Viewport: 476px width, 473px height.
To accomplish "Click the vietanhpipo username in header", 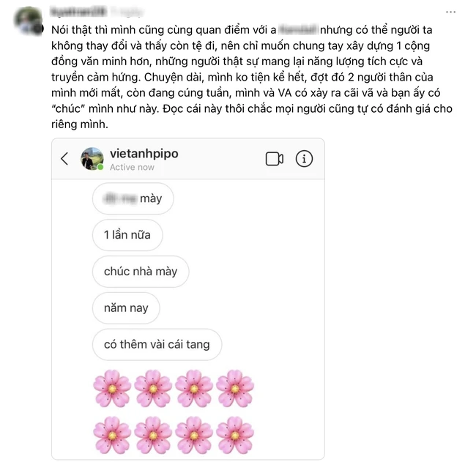I will pos(144,154).
